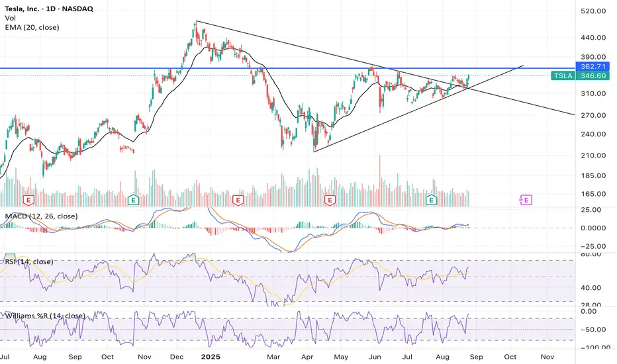The height and width of the screenshot is (364, 617).
Task: Click the MACD 0.0000 axis value
Action: [x=593, y=228]
